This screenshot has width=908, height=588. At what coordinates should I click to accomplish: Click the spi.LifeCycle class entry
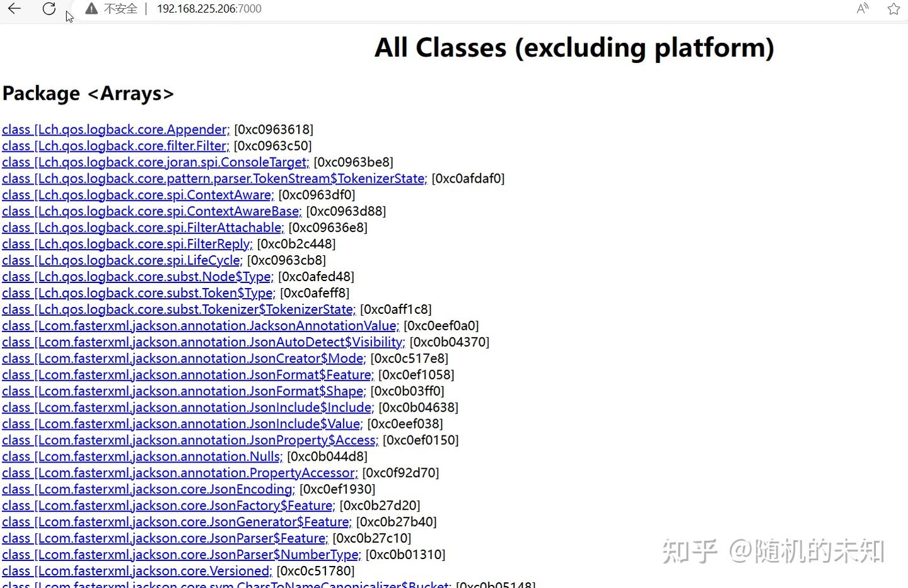[x=121, y=260]
